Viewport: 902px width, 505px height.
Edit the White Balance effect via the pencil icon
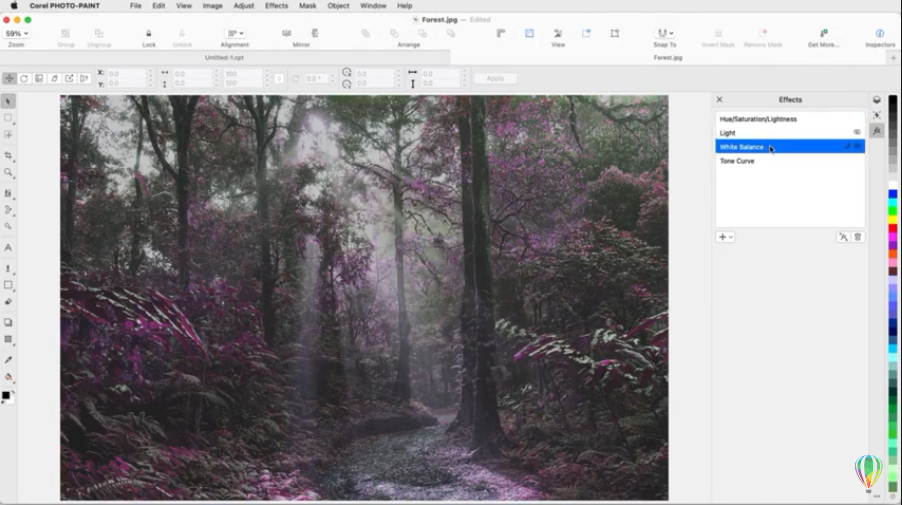pyautogui.click(x=847, y=147)
